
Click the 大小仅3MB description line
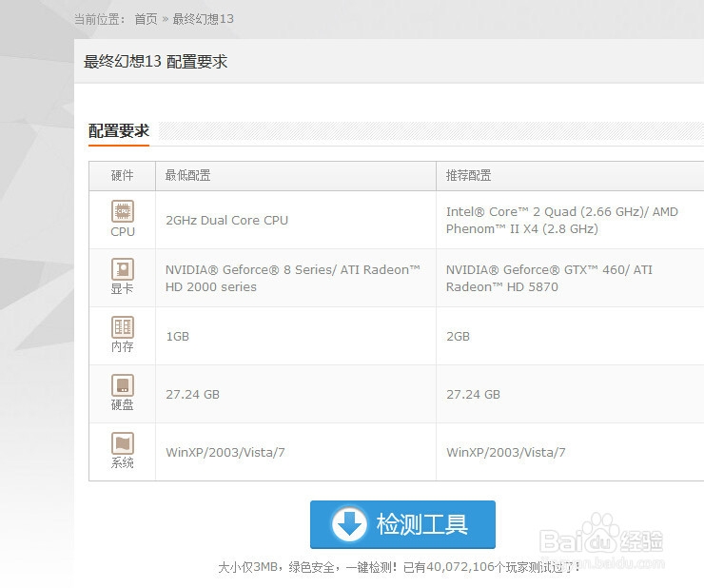[x=399, y=567]
